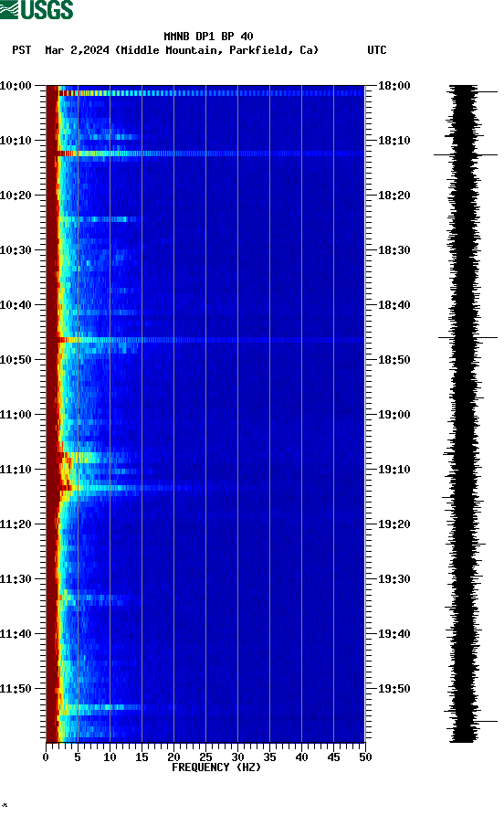This screenshot has height=815, width=504.
Task: Click the '10:40' PST time label
Action: (16, 305)
